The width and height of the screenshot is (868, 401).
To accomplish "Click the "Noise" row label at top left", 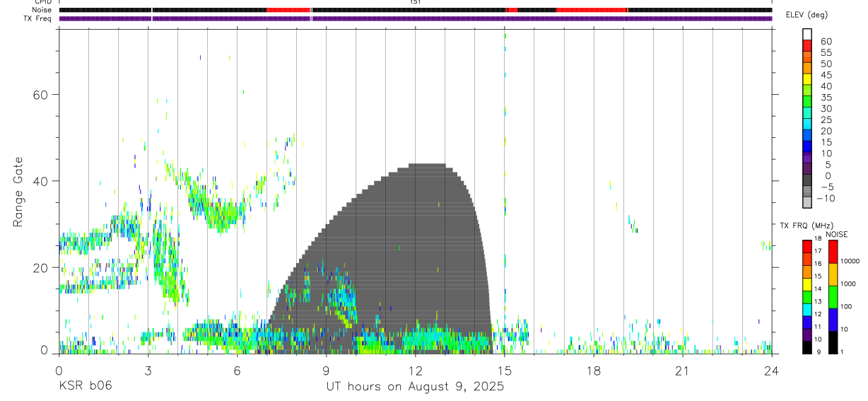I will pyautogui.click(x=42, y=10).
